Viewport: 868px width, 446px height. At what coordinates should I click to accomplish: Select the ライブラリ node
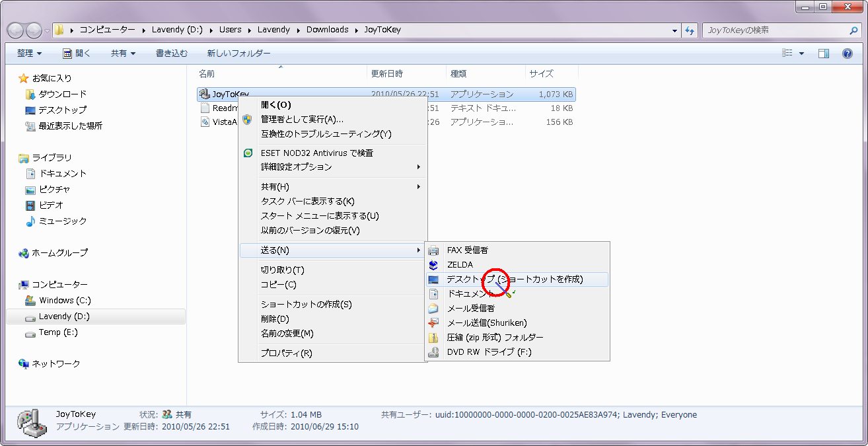click(45, 157)
